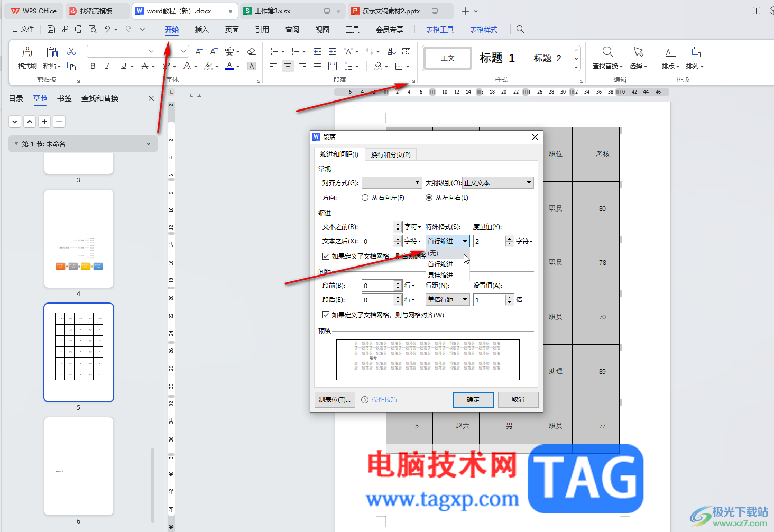Screen dimensions: 774x532
Task: Click the shading paint bucket tool
Action: coord(378,66)
